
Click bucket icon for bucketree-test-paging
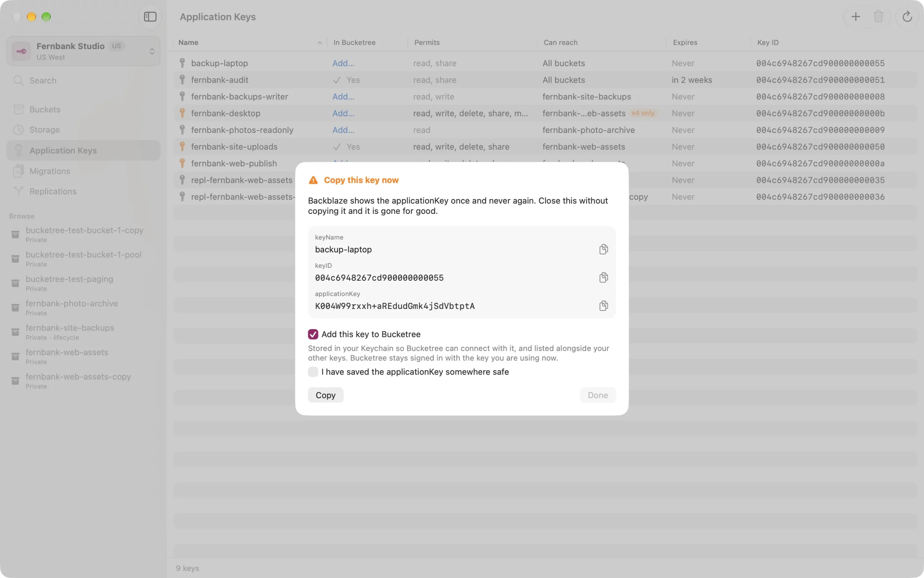15,283
